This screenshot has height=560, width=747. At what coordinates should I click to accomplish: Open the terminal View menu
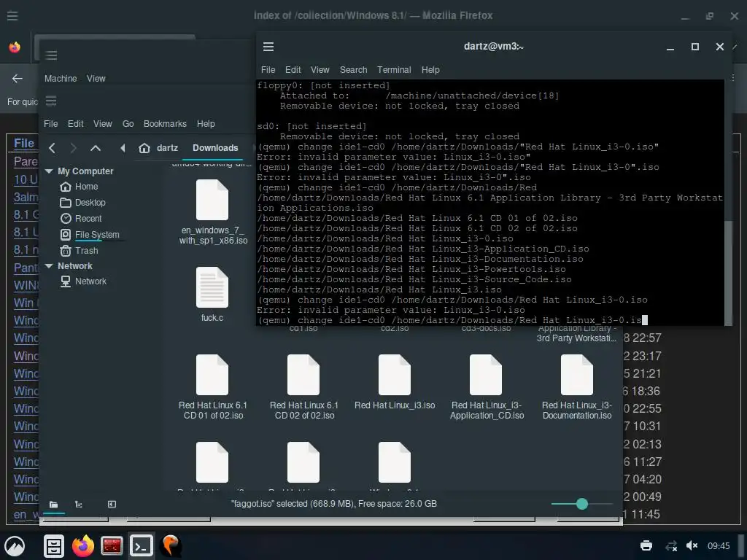click(320, 70)
